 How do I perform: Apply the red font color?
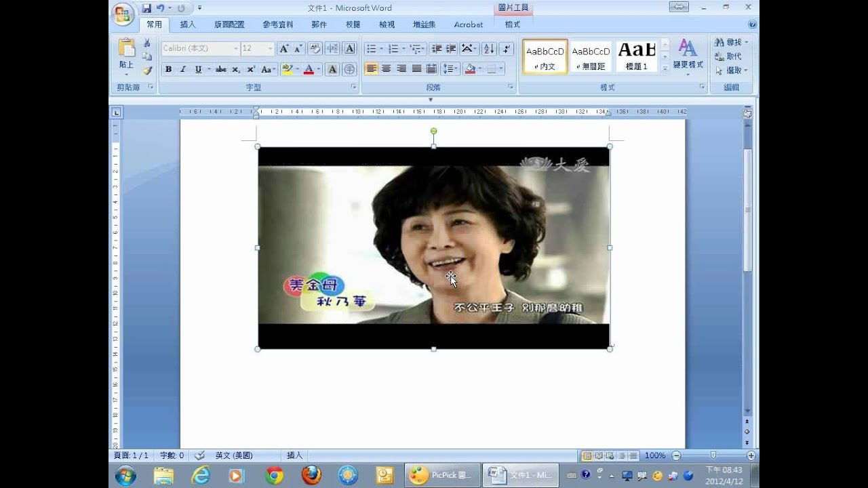pos(309,69)
